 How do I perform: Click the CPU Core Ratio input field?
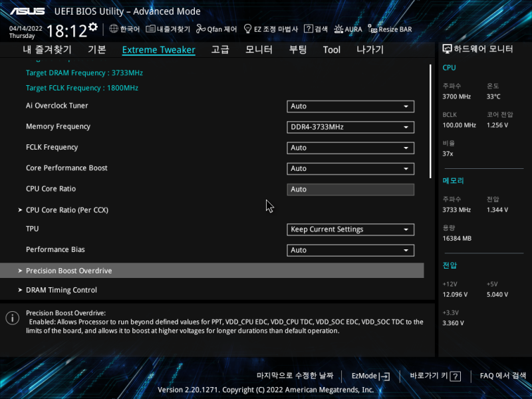click(x=350, y=190)
